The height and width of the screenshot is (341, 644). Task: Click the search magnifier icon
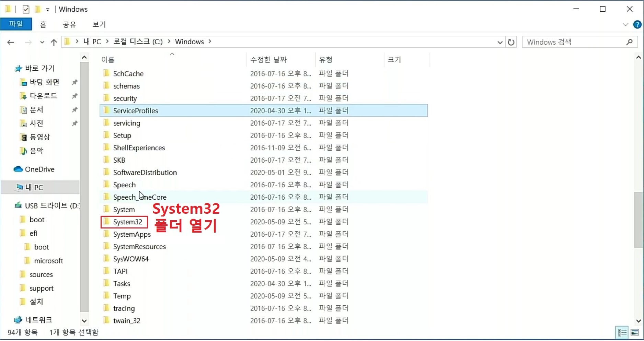pos(629,42)
